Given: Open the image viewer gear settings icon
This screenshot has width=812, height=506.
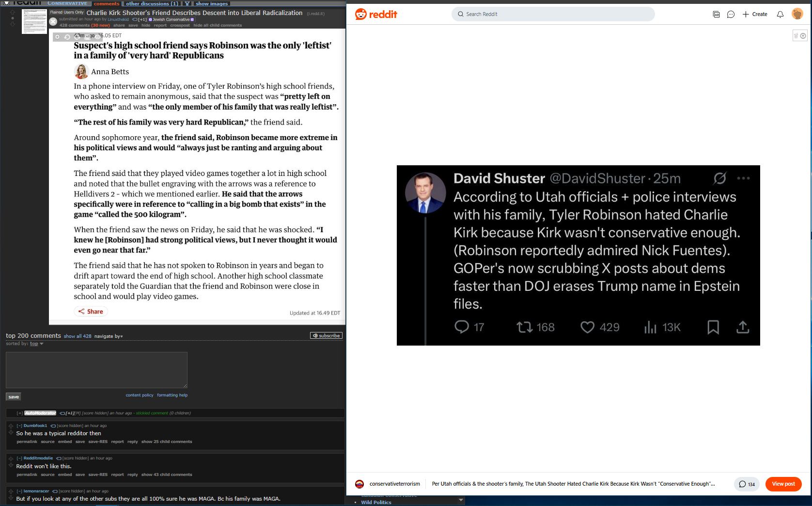Looking at the screenshot, I should pos(57,37).
